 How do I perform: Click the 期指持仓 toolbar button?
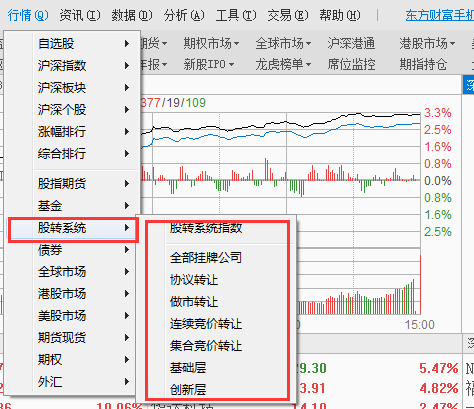pos(423,64)
